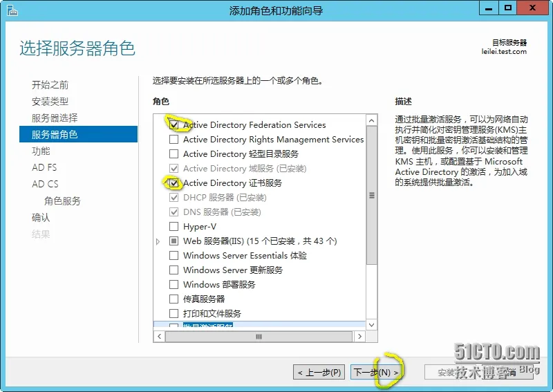
Task: Click 下一步(N) next button
Action: 376,372
